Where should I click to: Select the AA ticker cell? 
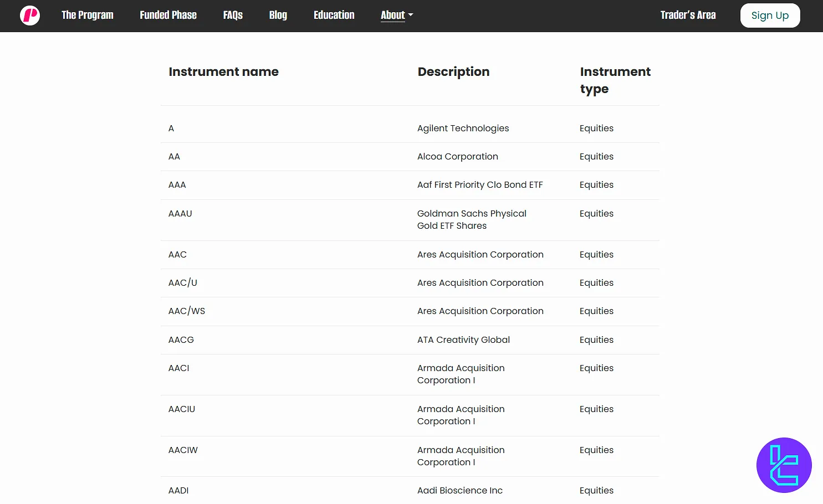point(174,157)
